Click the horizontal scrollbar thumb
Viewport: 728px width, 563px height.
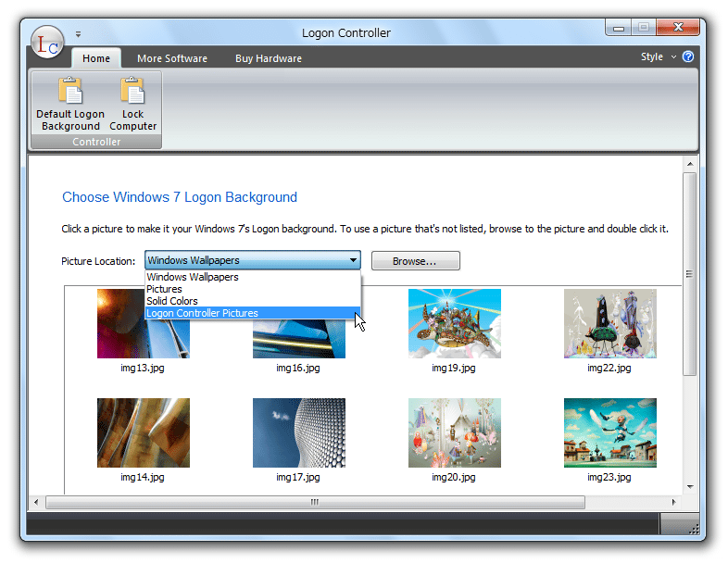point(315,502)
